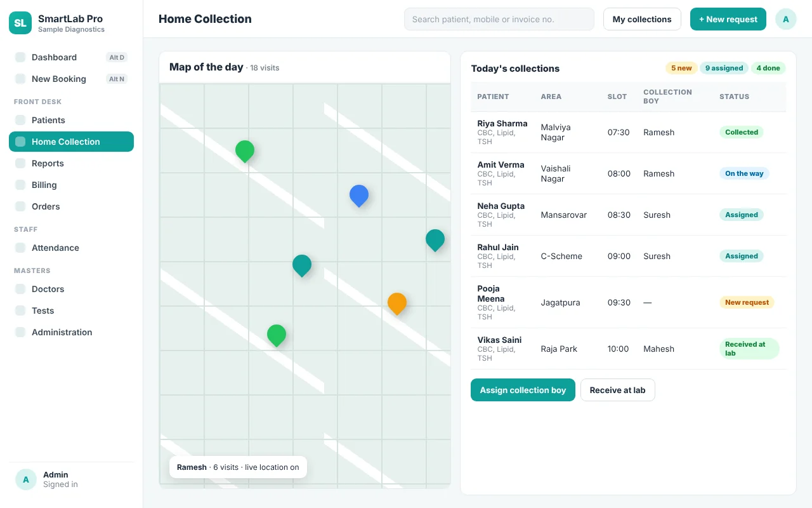
Task: Filter by 9 assigned badge
Action: (724, 68)
